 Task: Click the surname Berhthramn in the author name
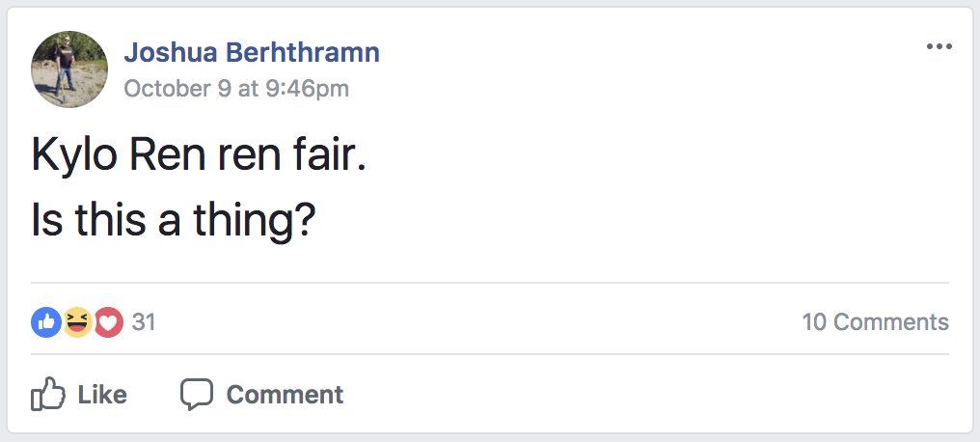click(303, 52)
